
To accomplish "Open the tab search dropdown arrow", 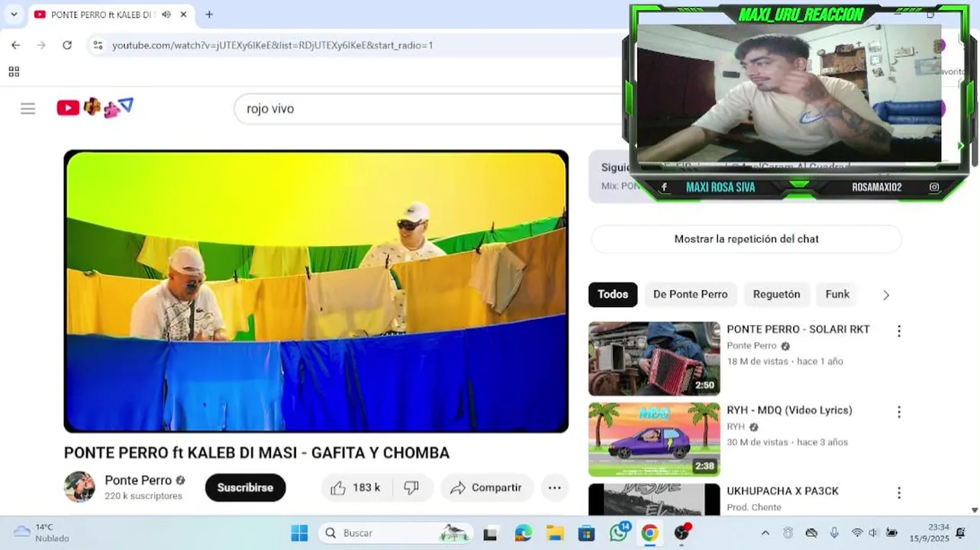I will tap(14, 15).
